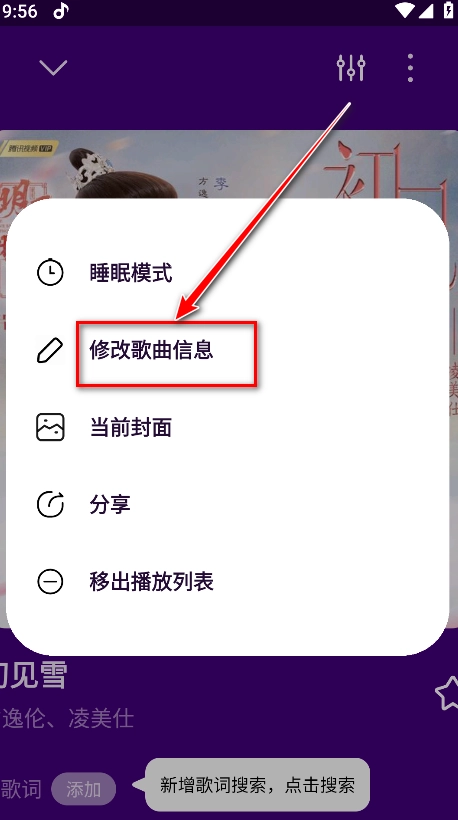Select 分享 menu item
458x820 pixels.
(110, 505)
